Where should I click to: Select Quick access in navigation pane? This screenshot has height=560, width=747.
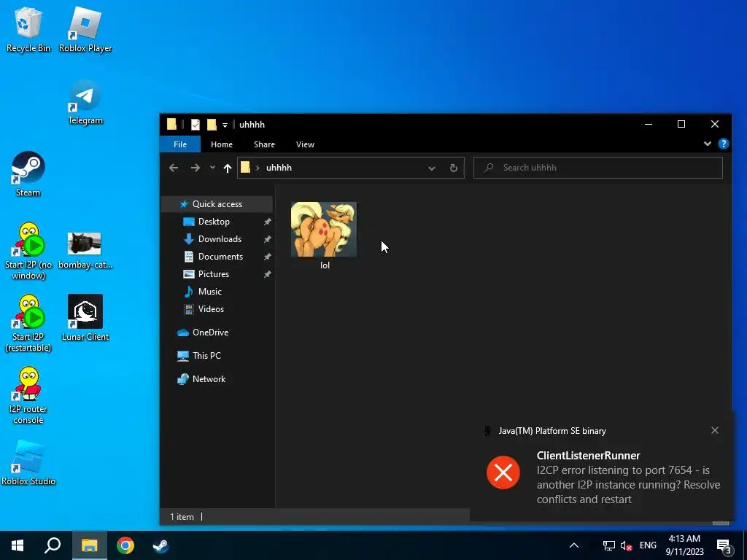click(217, 204)
